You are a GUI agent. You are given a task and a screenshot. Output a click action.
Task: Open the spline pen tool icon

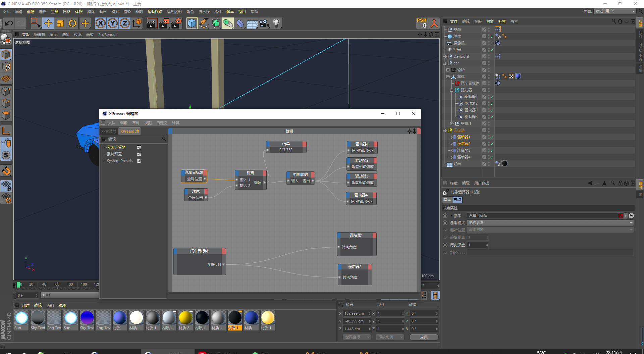tap(204, 23)
